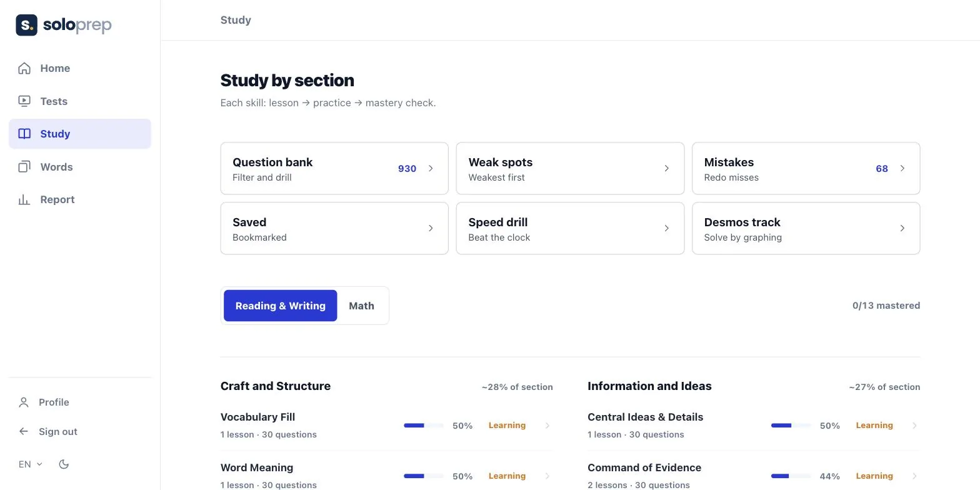Toggle dark mode with the moon icon

(x=63, y=464)
